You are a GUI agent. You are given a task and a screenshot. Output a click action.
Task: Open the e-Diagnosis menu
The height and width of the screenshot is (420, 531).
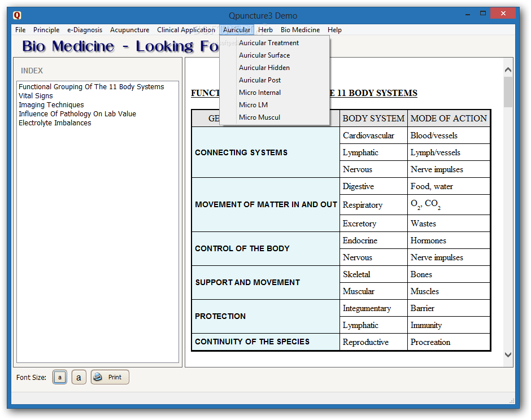pos(85,30)
